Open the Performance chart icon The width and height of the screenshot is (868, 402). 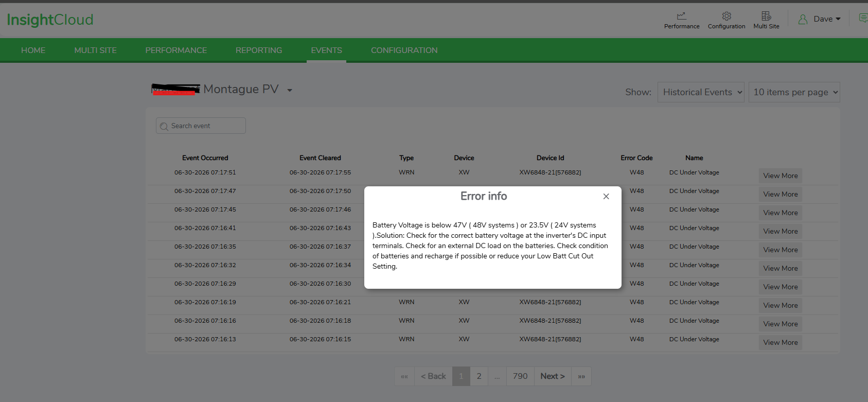click(681, 16)
